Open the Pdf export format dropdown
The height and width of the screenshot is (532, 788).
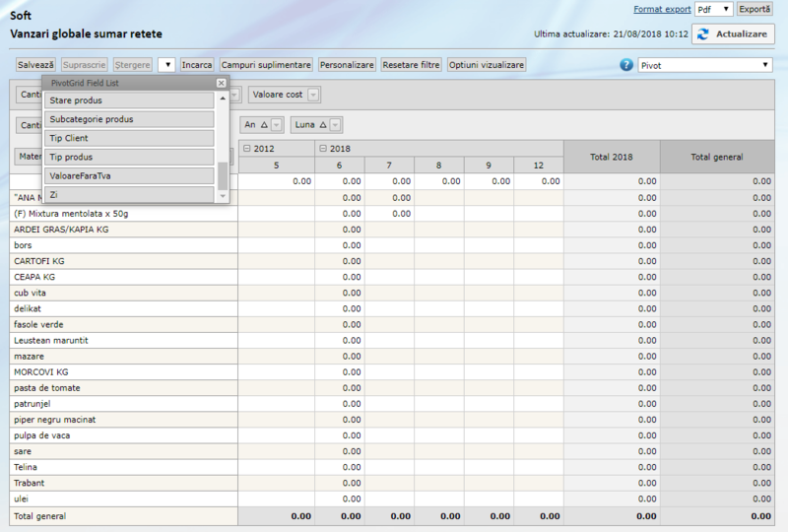pos(712,9)
